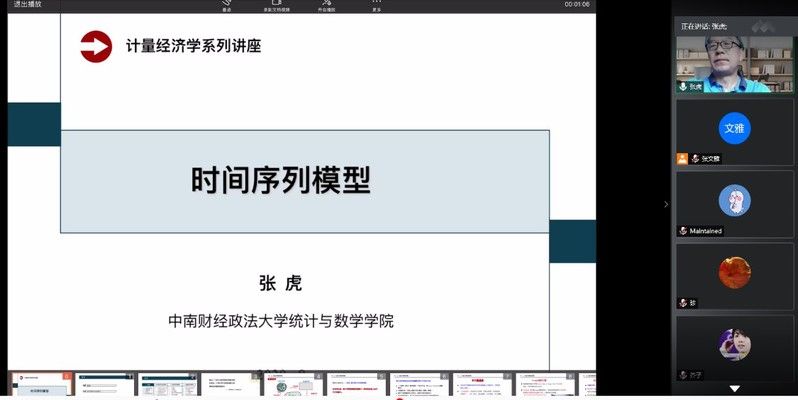The height and width of the screenshot is (400, 798).
Task: Click the elapsed time 00:01:06
Action: tap(577, 5)
